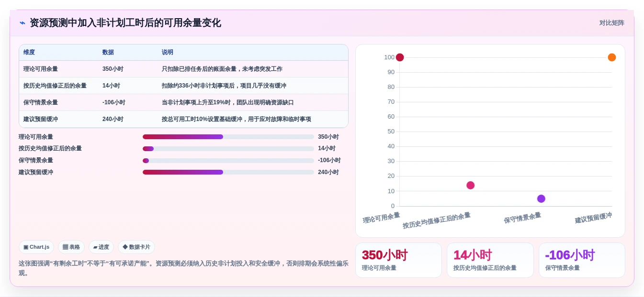Select the 表格 tag chip
This screenshot has height=297, width=644.
pyautogui.click(x=71, y=247)
